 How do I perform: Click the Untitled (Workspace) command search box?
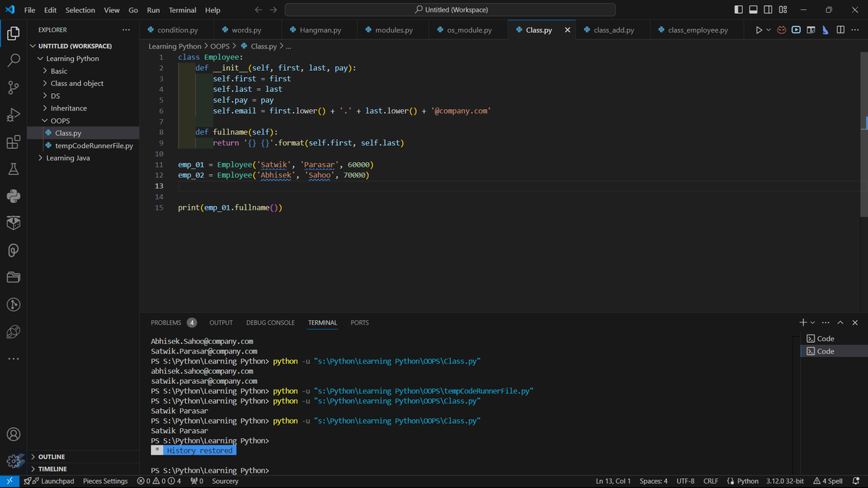(x=450, y=10)
